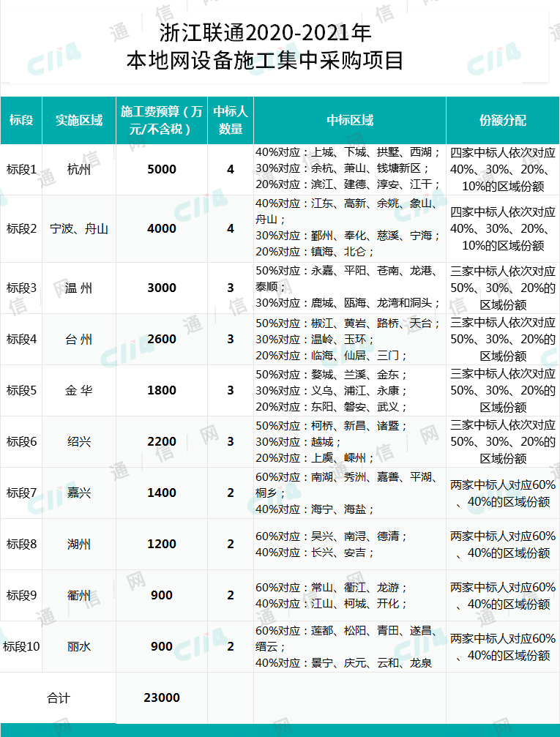Click the 3000 budget value
This screenshot has width=560, height=737.
(x=162, y=288)
